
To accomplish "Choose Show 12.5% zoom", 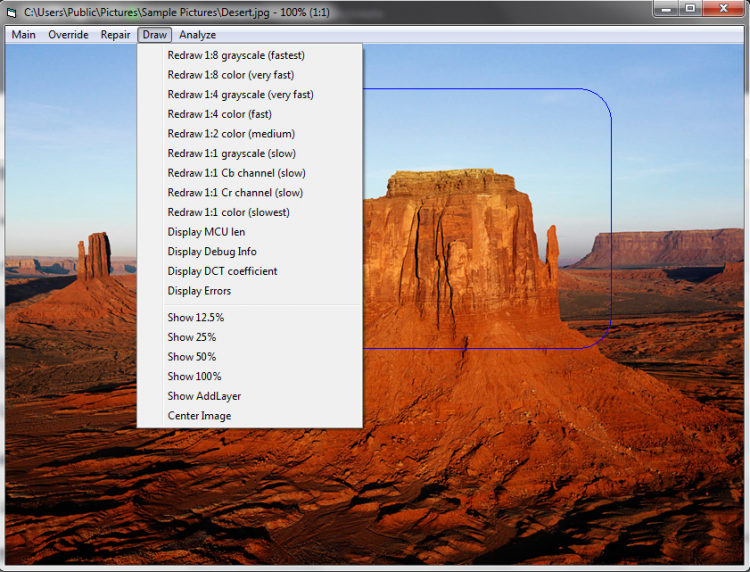I will pyautogui.click(x=249, y=318).
